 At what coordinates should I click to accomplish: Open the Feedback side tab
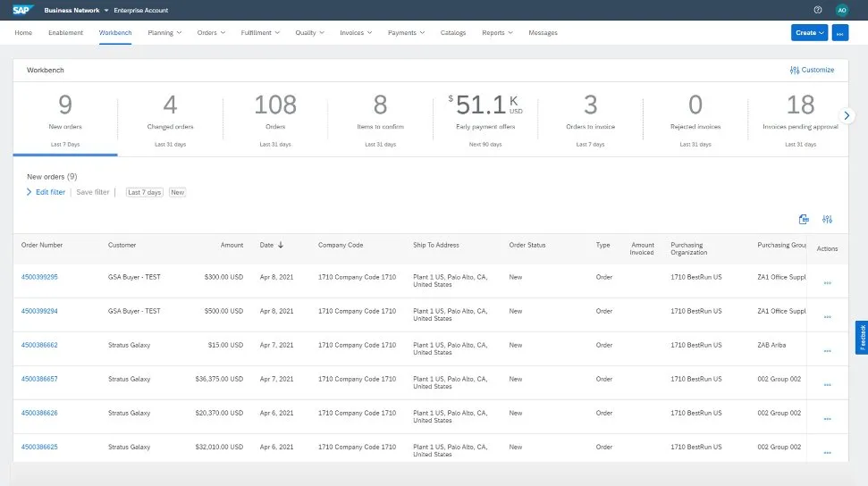pyautogui.click(x=862, y=338)
